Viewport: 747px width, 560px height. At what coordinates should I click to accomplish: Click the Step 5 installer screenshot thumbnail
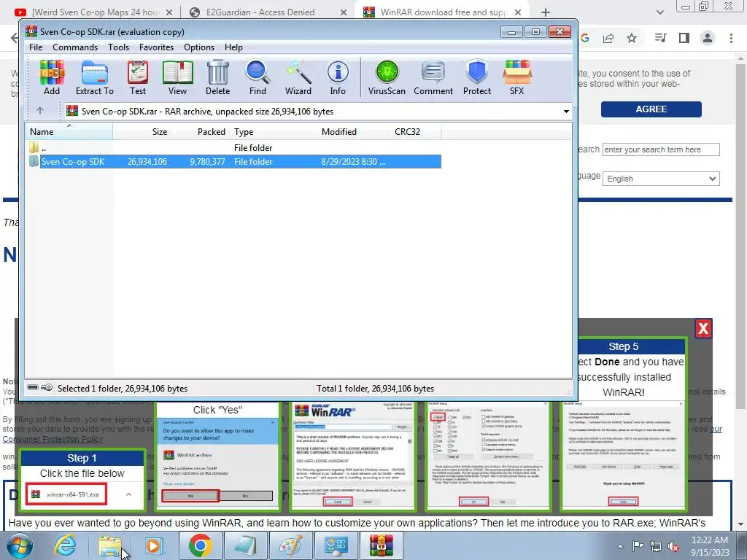(x=624, y=456)
